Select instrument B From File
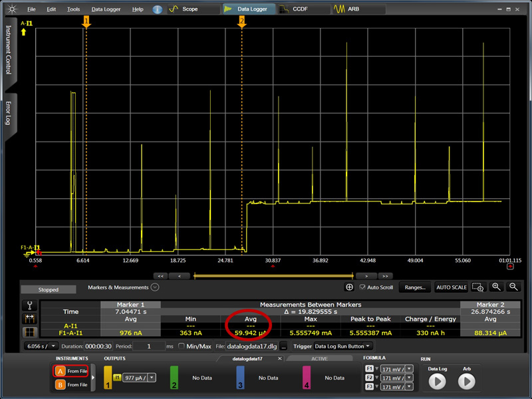Viewport: 532px width, 399px height. (71, 385)
